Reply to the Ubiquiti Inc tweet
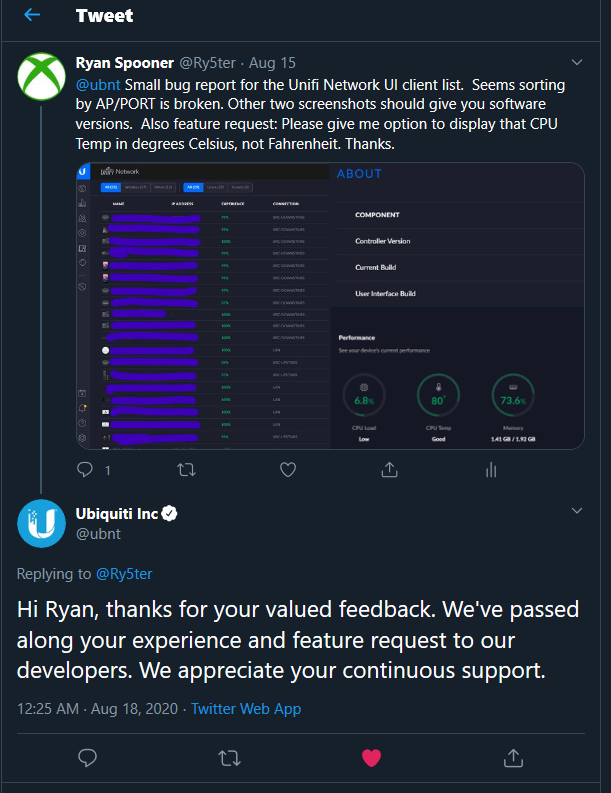This screenshot has height=793, width=611. click(88, 758)
